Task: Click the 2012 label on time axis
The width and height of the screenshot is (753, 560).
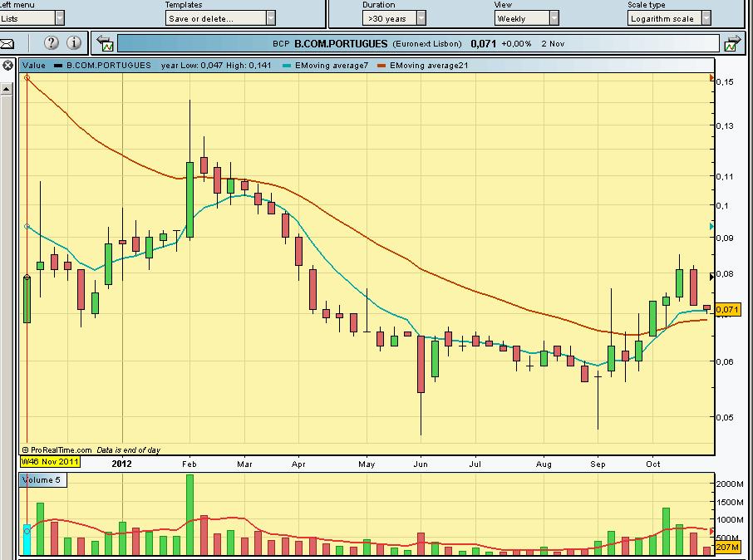Action: click(x=121, y=464)
